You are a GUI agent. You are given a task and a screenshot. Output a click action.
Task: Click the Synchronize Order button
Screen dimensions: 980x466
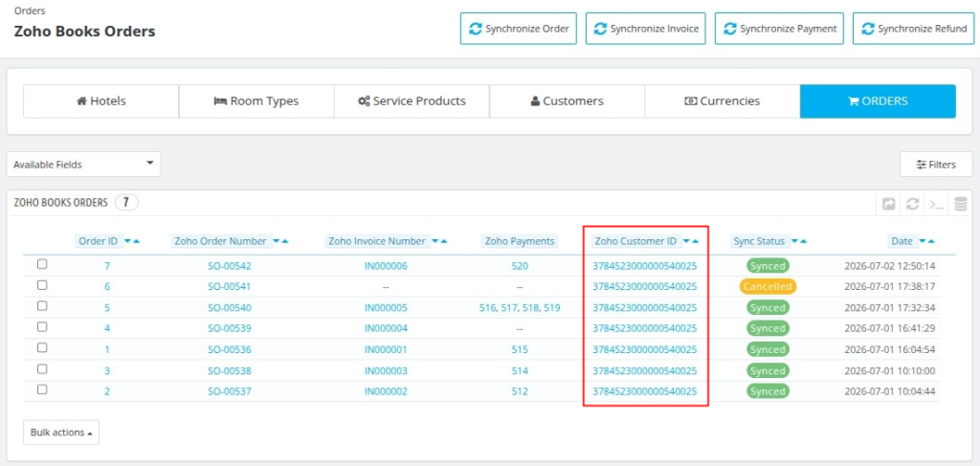click(x=519, y=29)
